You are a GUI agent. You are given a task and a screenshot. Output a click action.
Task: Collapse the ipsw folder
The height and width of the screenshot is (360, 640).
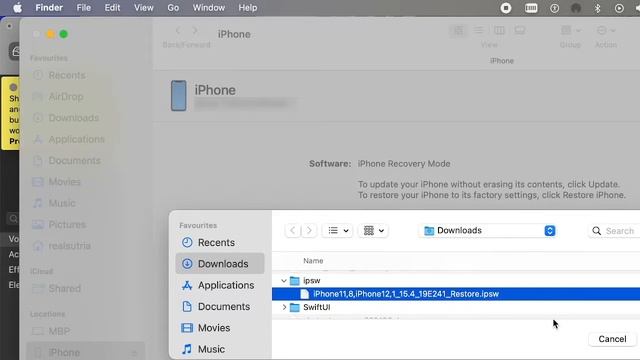284,281
